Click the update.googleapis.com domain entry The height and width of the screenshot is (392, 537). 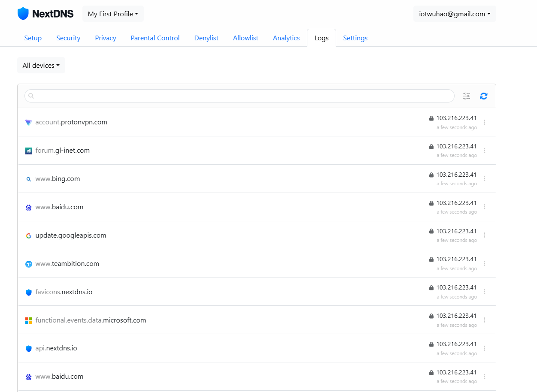point(71,235)
